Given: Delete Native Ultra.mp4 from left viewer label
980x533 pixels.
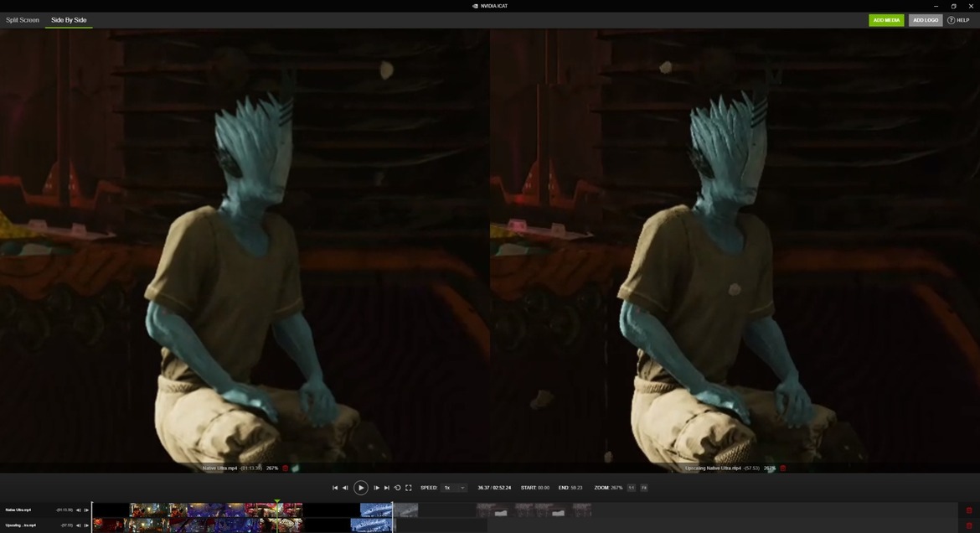Looking at the screenshot, I should pyautogui.click(x=286, y=468).
